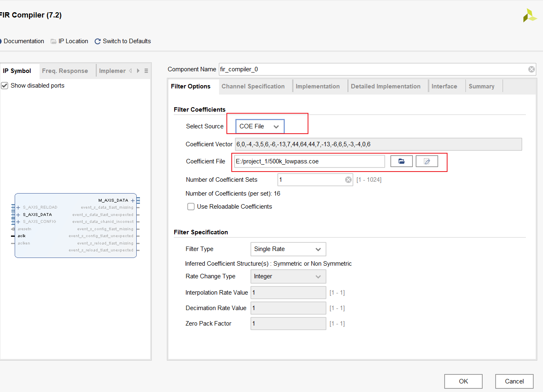Go to the Summary tab

[x=481, y=86]
